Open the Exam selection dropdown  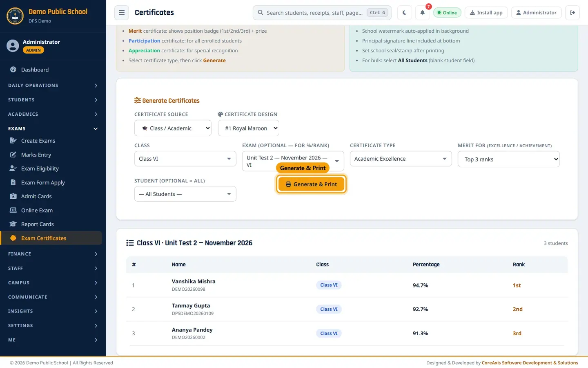click(293, 161)
